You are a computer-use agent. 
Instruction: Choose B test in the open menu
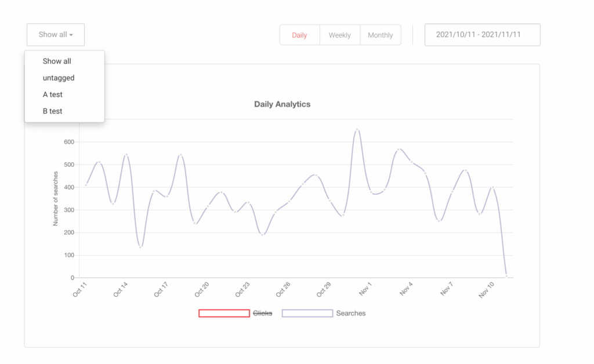click(x=52, y=111)
